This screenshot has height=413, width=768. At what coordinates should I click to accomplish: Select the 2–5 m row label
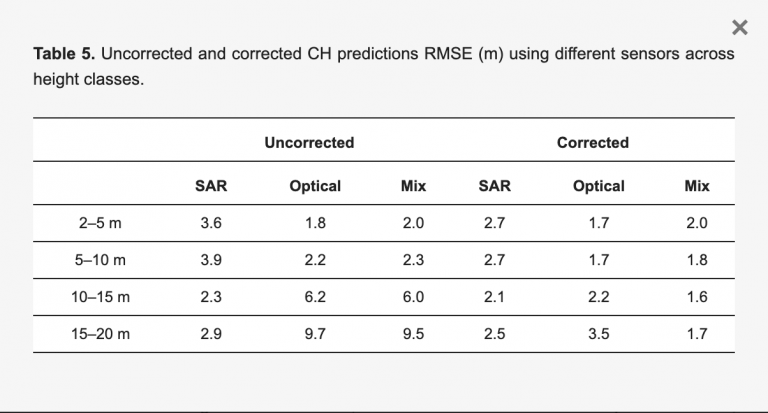coord(100,223)
